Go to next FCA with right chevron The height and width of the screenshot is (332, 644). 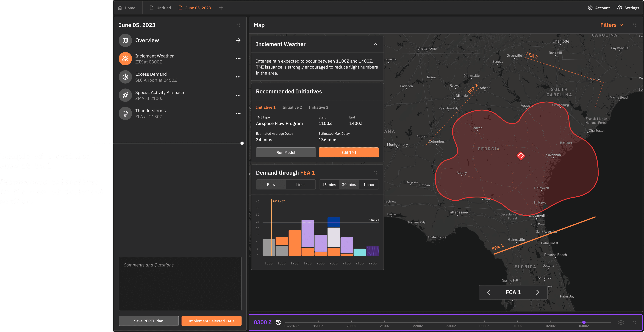538,292
